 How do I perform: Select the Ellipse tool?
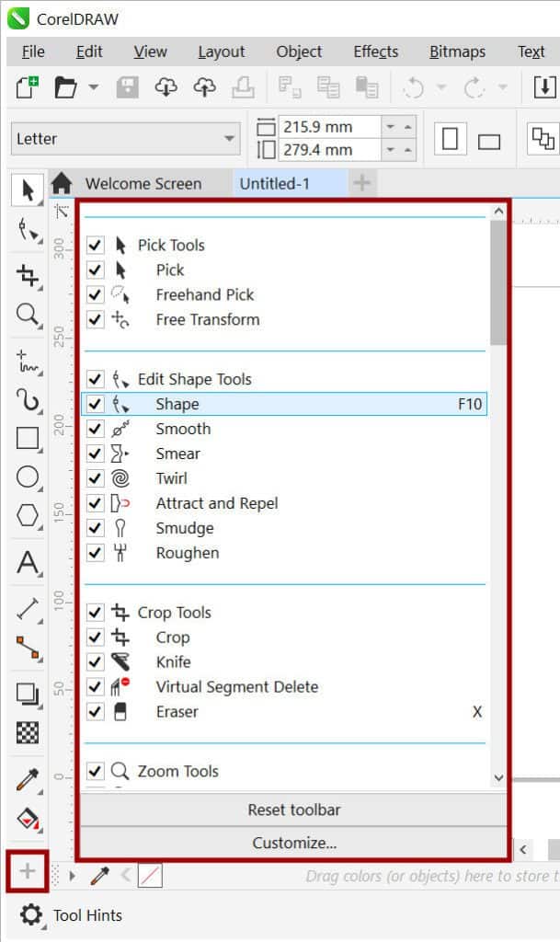[x=28, y=477]
